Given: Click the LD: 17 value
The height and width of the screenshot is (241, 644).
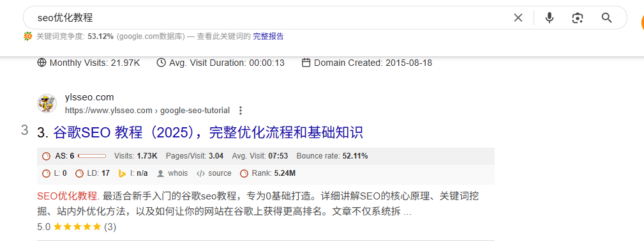Looking at the screenshot, I should pos(98,173).
